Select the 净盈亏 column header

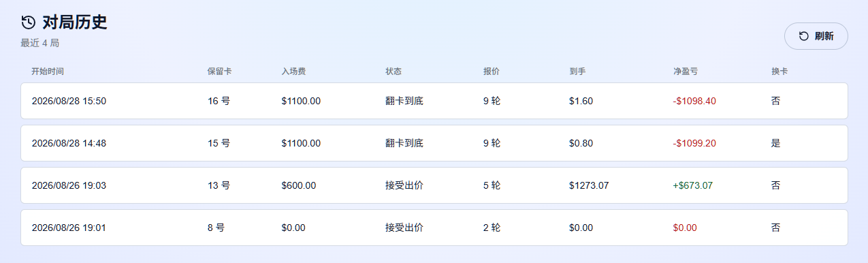pos(685,72)
